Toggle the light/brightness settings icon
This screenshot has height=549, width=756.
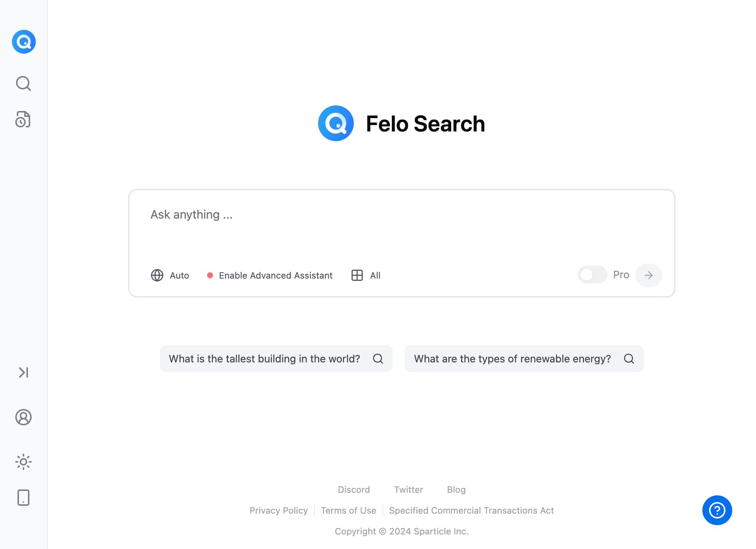click(23, 461)
